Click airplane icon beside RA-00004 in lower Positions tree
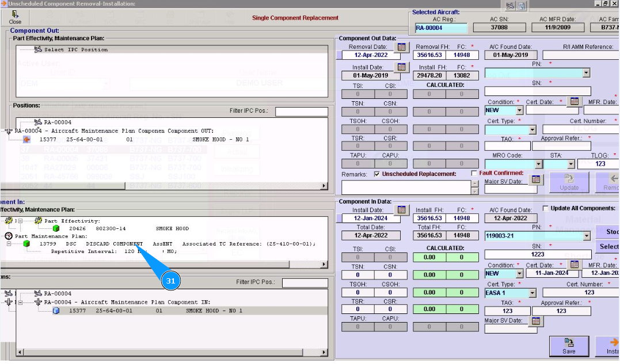The width and height of the screenshot is (620, 364). 38,293
